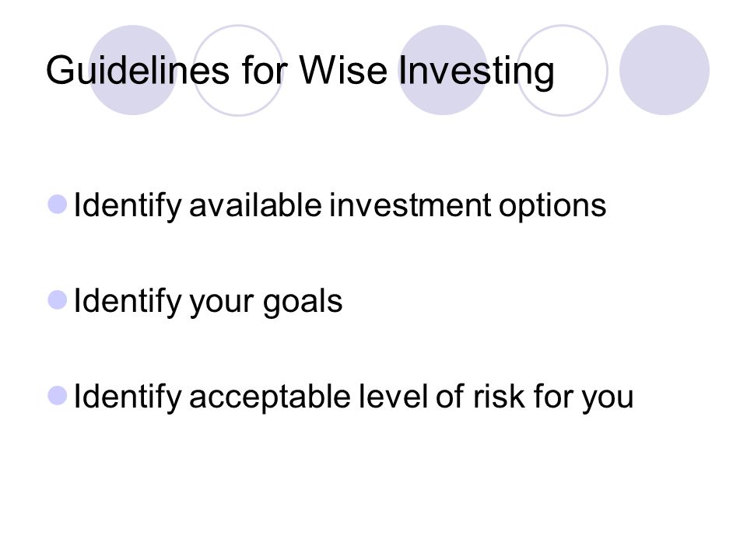747x560 pixels.
Task: Select the word 'Guidelines' in the title
Action: (138, 71)
